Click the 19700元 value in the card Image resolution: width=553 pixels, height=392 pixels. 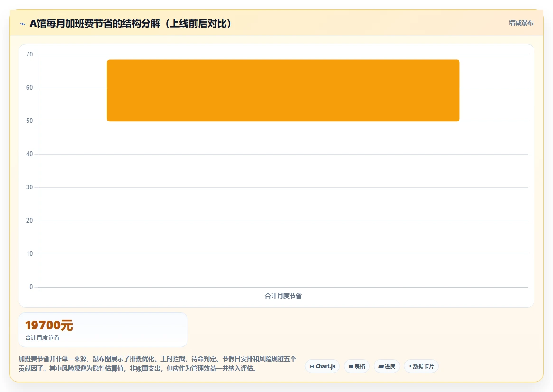49,326
